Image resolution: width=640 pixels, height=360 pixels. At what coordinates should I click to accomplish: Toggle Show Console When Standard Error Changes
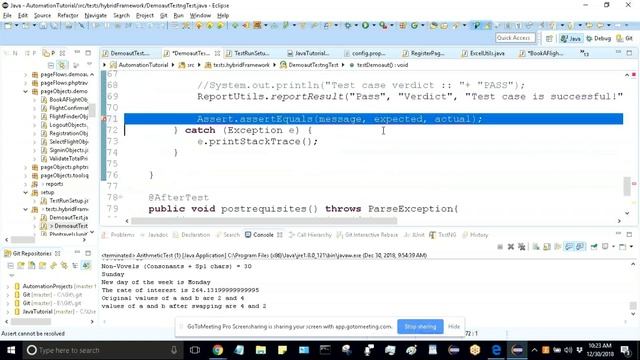point(580,247)
